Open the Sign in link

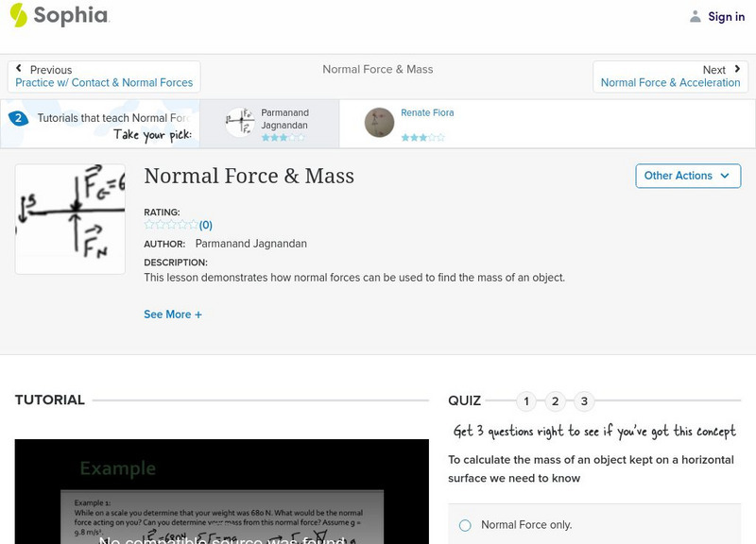[x=726, y=16]
